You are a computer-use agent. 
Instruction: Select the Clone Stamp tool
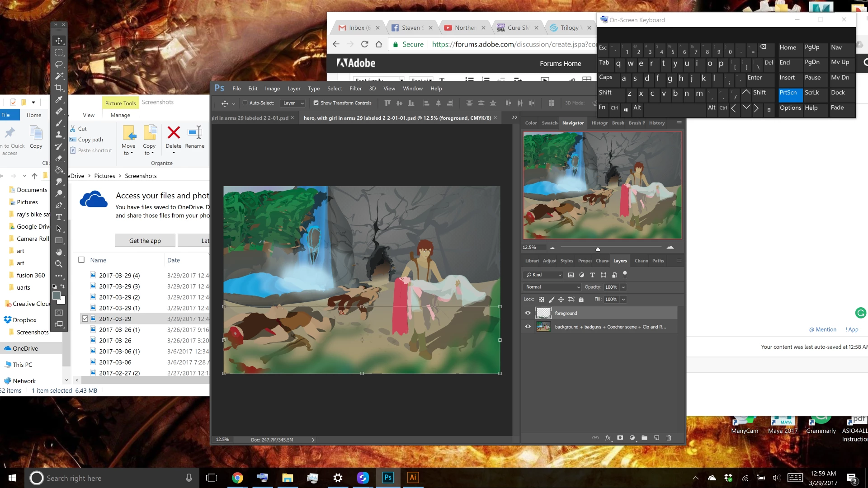click(x=59, y=135)
